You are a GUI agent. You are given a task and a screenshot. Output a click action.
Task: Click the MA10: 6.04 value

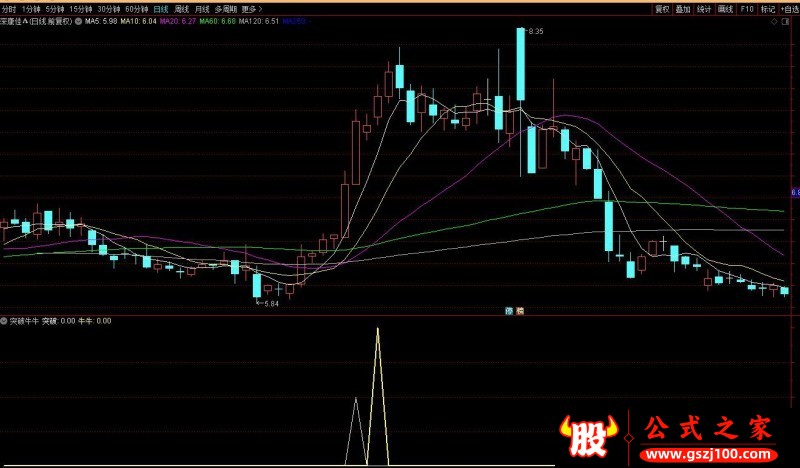138,21
